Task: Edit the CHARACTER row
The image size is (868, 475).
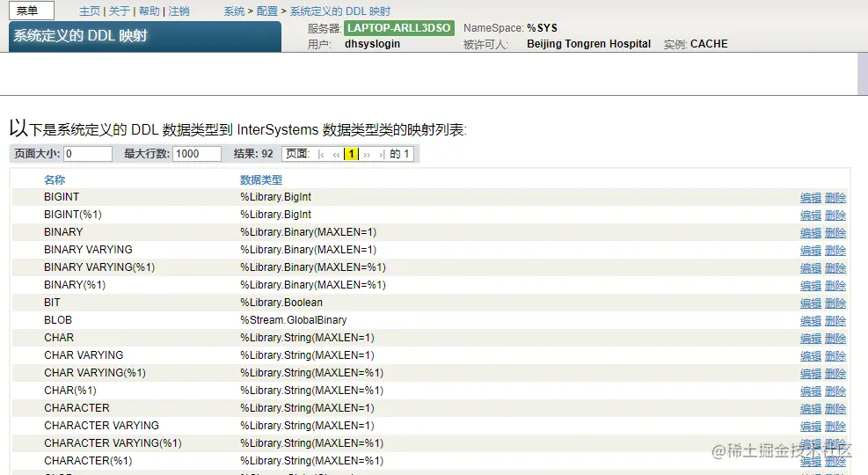Action: (811, 408)
